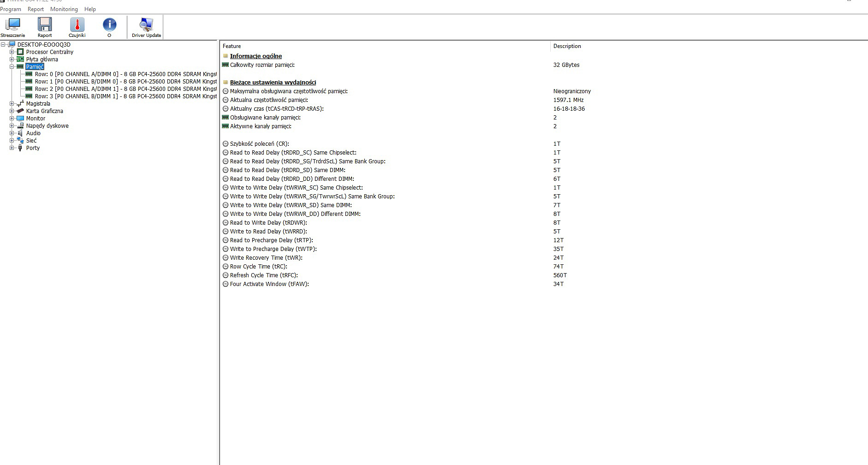Collapse the Pamięć node
868x465 pixels.
[12, 67]
